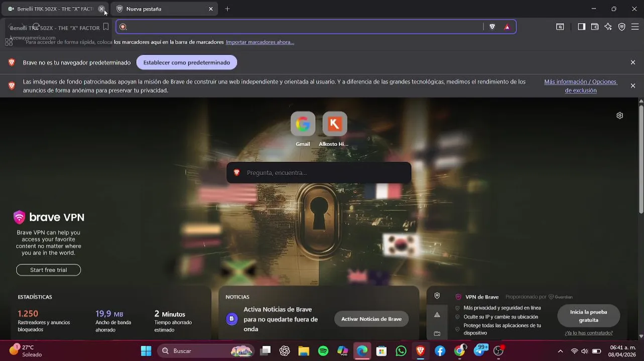Open Task View in taskbar
Screen dimensions: 644x361
266,351
